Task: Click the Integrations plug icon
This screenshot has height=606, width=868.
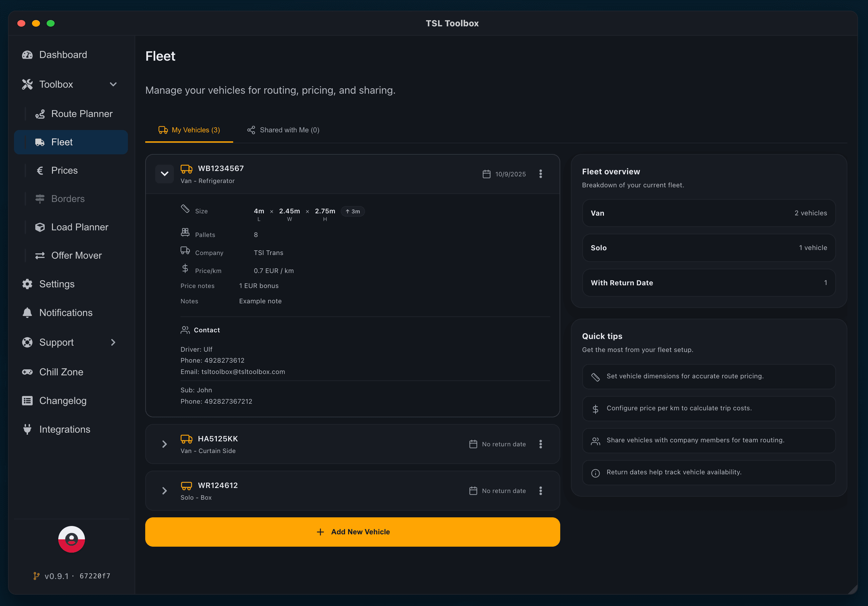Action: (27, 429)
